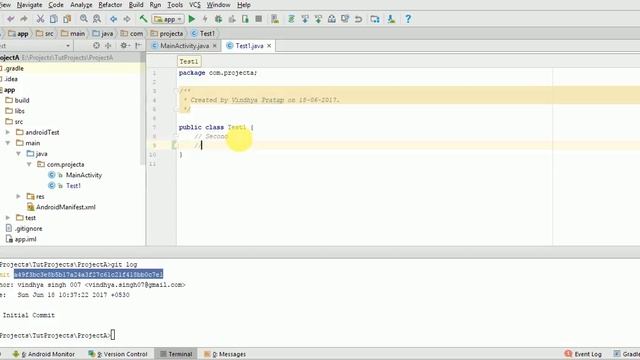Open Help with the question mark icon
The height and width of the screenshot is (360, 640).
point(408,19)
